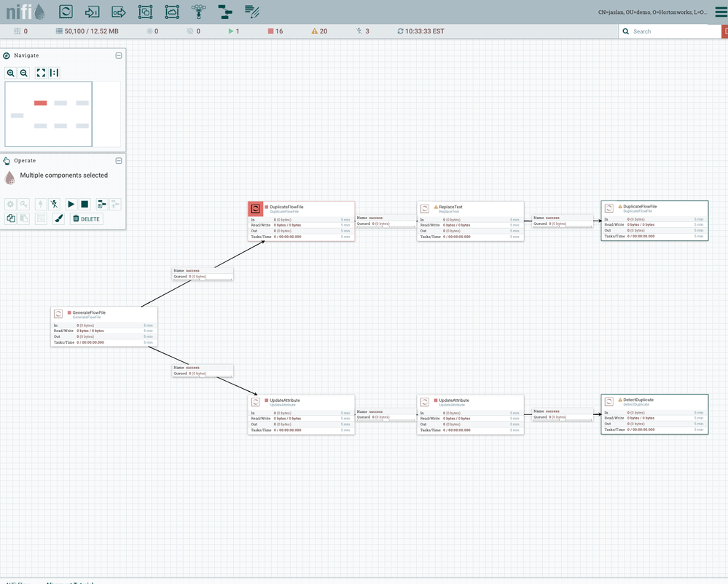Collapse the Navigate panel
Screen dimensions: 728x584
point(119,55)
